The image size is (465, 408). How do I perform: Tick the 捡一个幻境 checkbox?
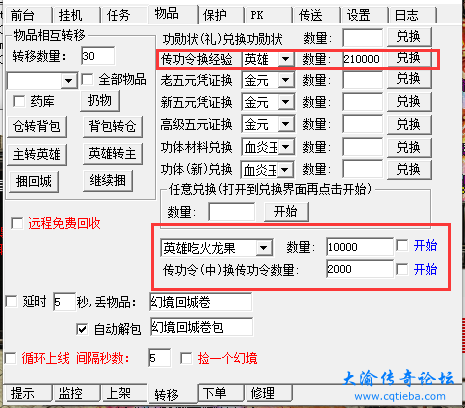[x=186, y=358]
